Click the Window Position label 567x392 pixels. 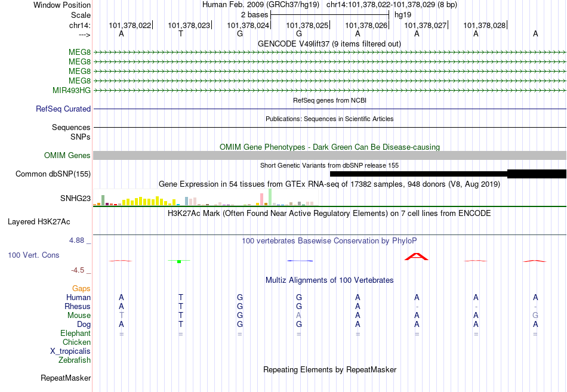point(62,5)
